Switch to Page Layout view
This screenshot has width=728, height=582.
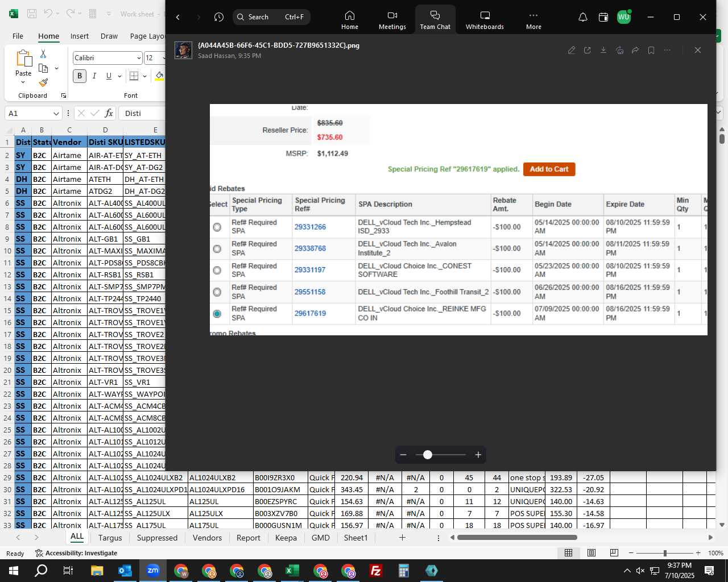click(x=591, y=553)
